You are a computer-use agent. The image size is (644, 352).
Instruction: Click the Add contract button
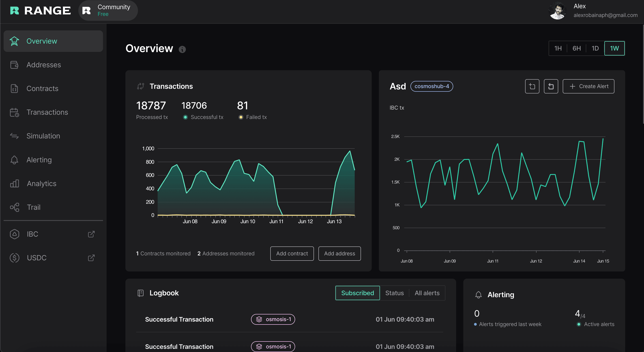click(292, 254)
